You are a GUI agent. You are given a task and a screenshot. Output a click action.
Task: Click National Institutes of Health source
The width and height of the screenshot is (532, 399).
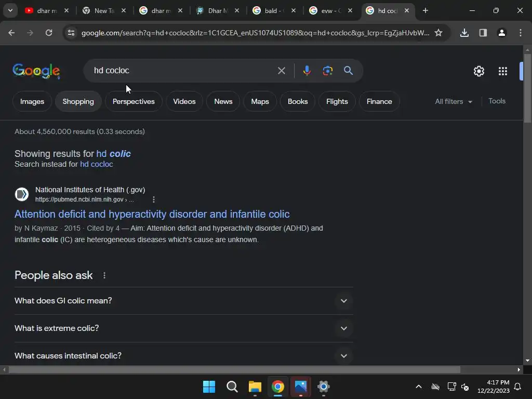tap(90, 190)
